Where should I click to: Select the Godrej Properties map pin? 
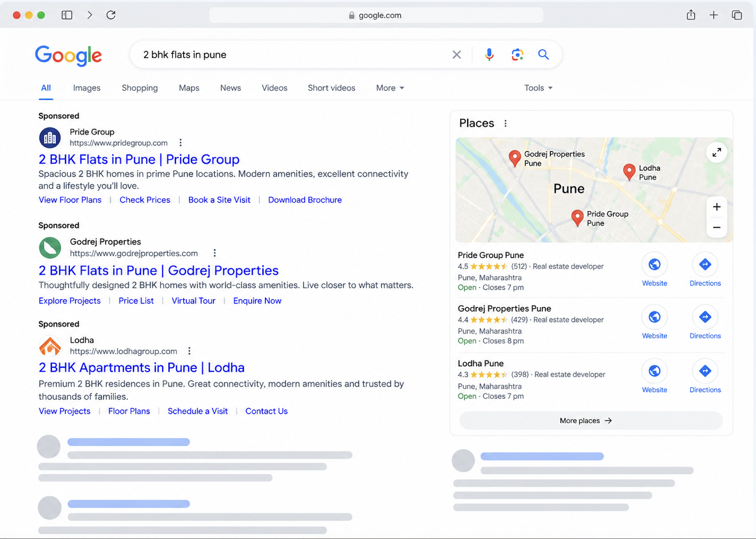(515, 158)
